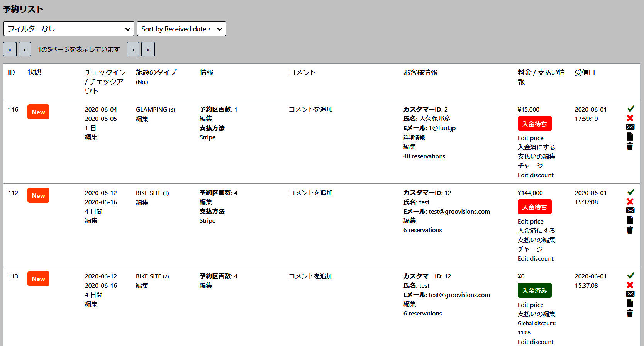Go to the next page
Image resolution: width=644 pixels, height=346 pixels.
pyautogui.click(x=133, y=49)
